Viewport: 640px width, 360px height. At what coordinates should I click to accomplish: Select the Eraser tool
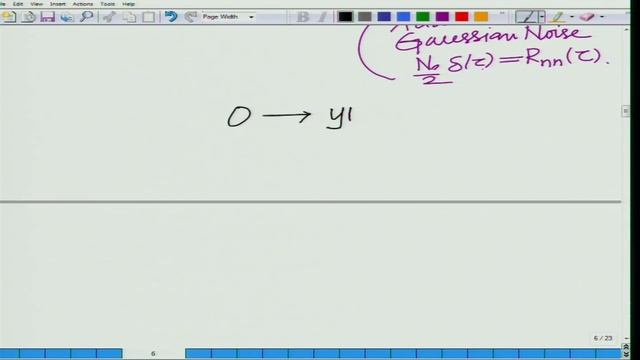587,17
